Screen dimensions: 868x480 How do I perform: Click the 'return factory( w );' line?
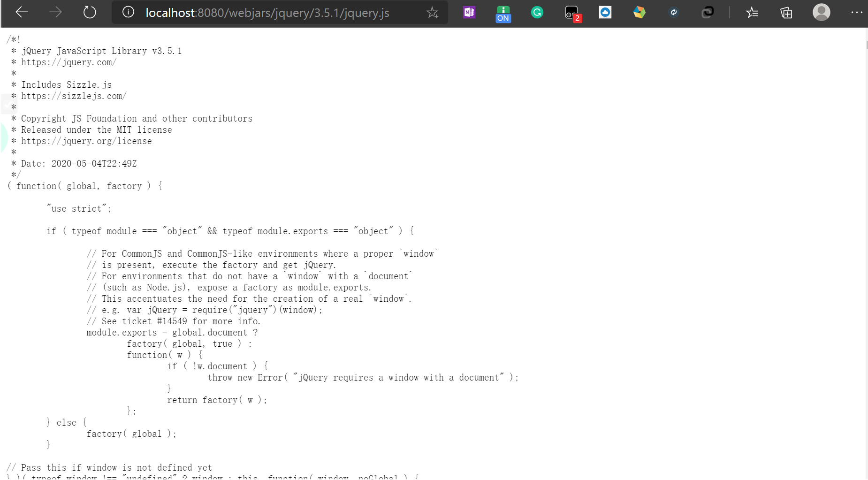[x=217, y=400]
